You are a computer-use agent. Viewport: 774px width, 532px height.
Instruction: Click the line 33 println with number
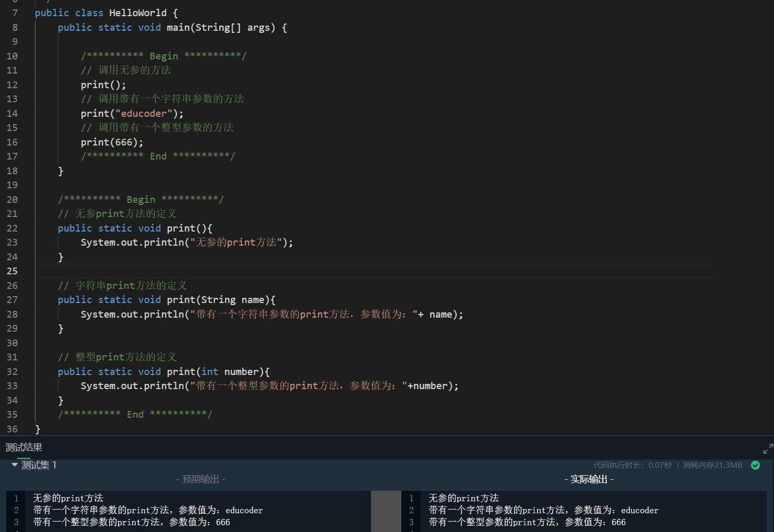coord(270,386)
